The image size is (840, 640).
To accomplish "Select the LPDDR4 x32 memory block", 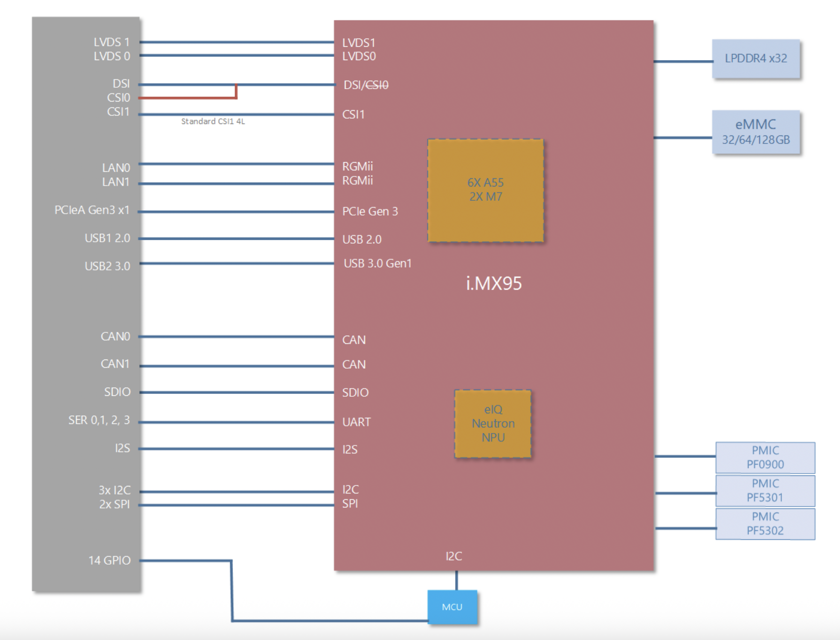I will pos(756,59).
